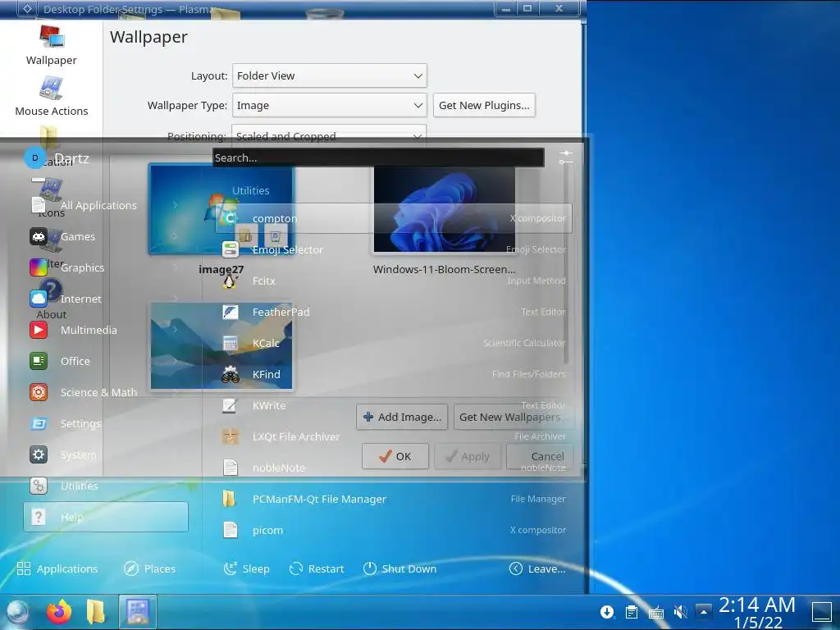Click the start orb launcher button

pos(17,612)
